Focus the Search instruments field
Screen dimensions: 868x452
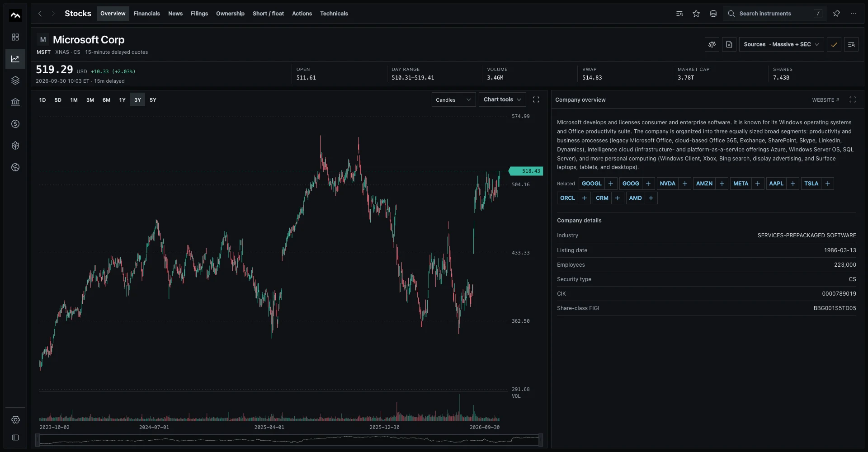click(775, 14)
